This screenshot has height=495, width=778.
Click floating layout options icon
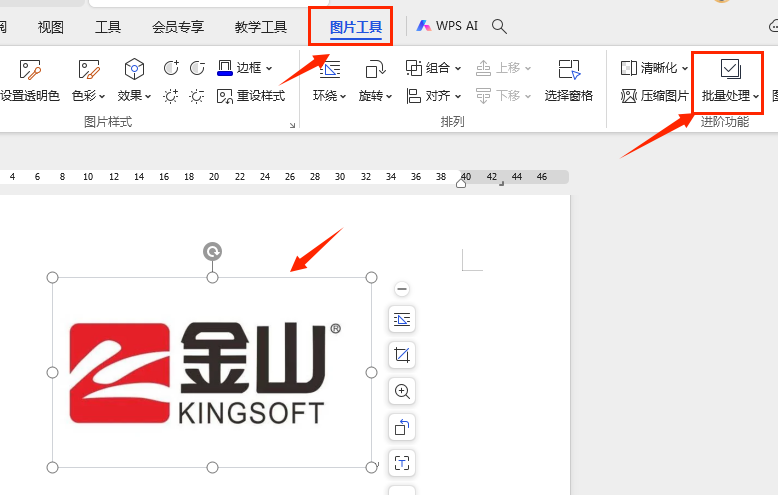402,319
